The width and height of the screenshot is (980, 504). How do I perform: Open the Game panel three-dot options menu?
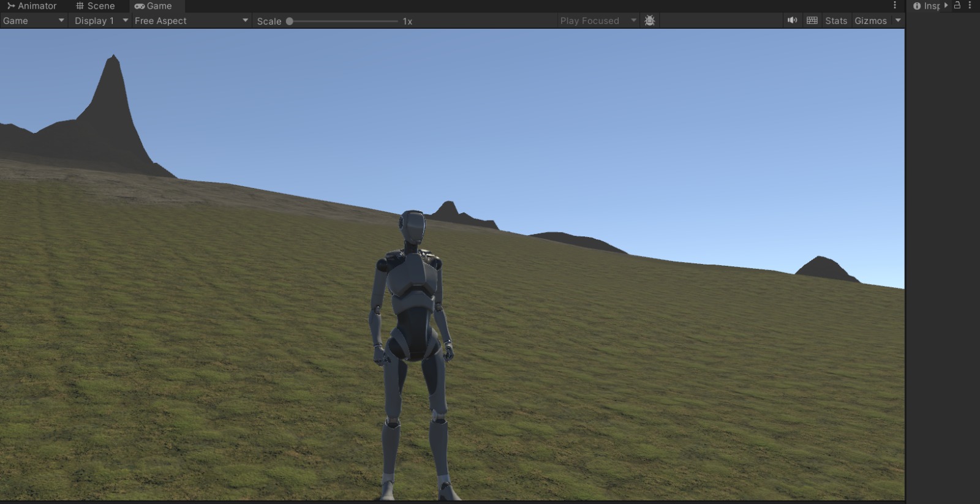(895, 6)
